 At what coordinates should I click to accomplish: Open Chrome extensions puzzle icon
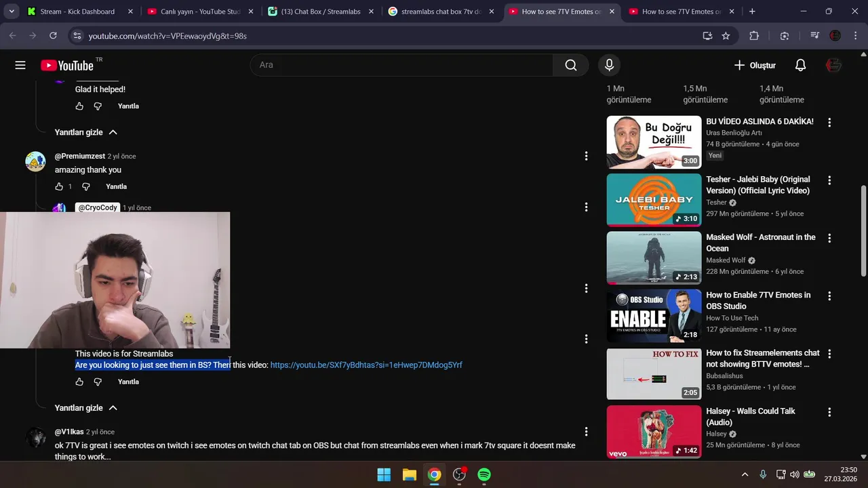[754, 36]
